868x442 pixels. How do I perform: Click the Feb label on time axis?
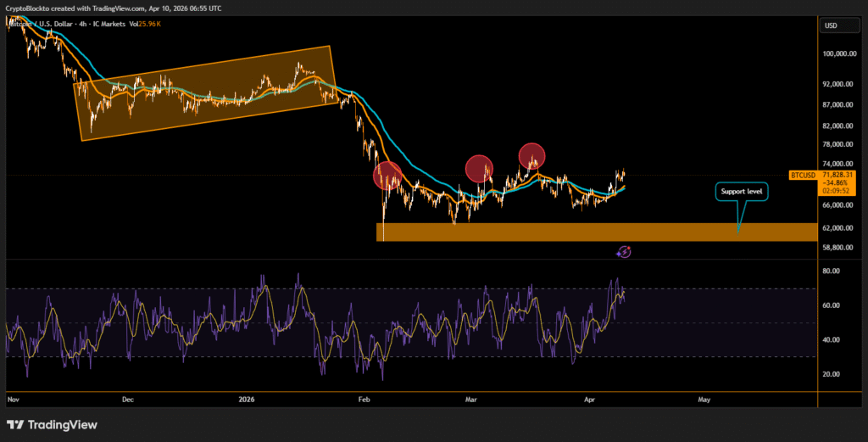(364, 398)
